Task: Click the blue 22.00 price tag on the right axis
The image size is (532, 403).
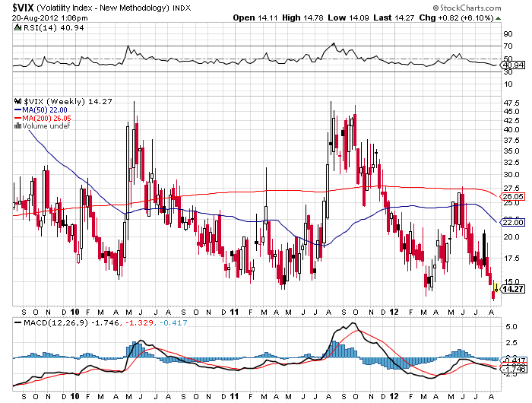Action: point(513,222)
